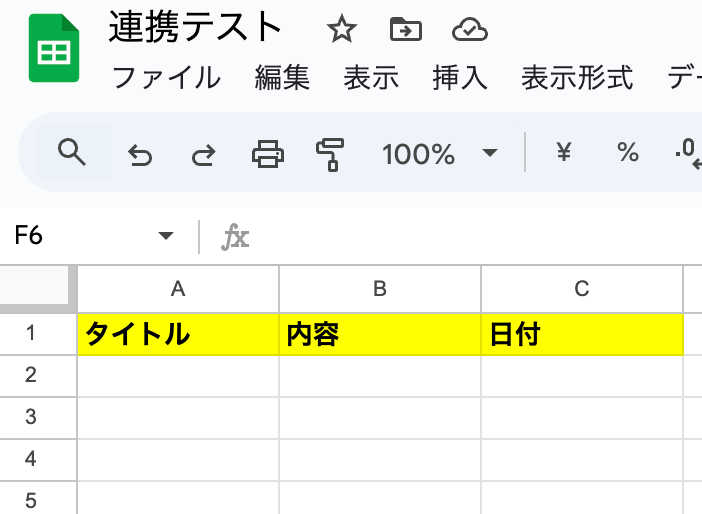
Task: Open the 編集 menu
Action: pyautogui.click(x=282, y=77)
